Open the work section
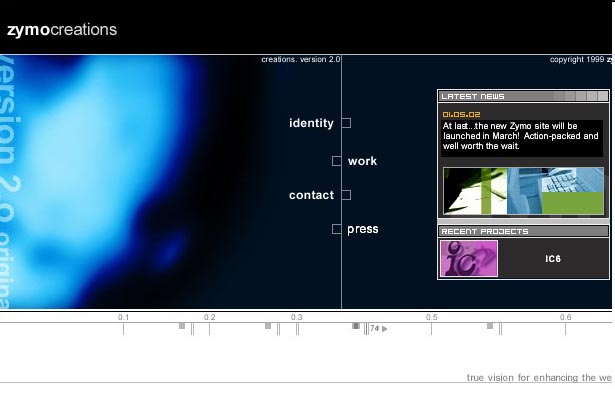This screenshot has width=615, height=395. (x=362, y=161)
